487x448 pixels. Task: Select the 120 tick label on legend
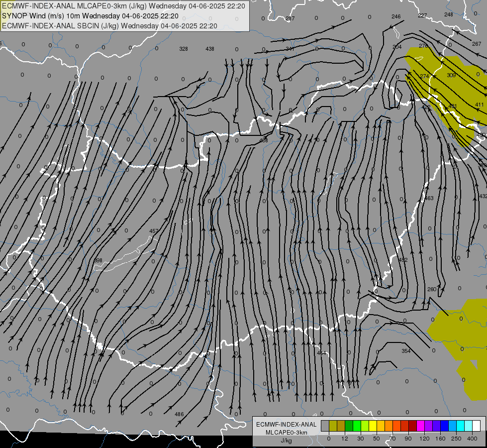pos(424,439)
